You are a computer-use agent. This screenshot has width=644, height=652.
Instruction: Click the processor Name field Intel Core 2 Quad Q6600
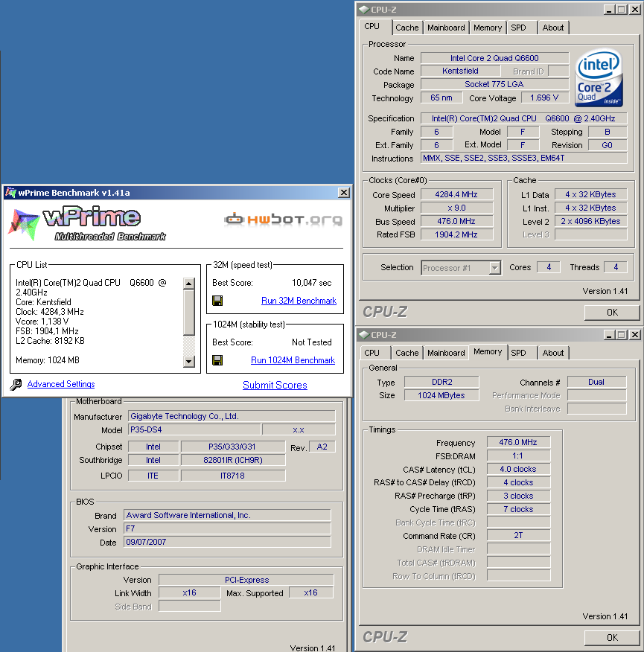[x=494, y=58]
